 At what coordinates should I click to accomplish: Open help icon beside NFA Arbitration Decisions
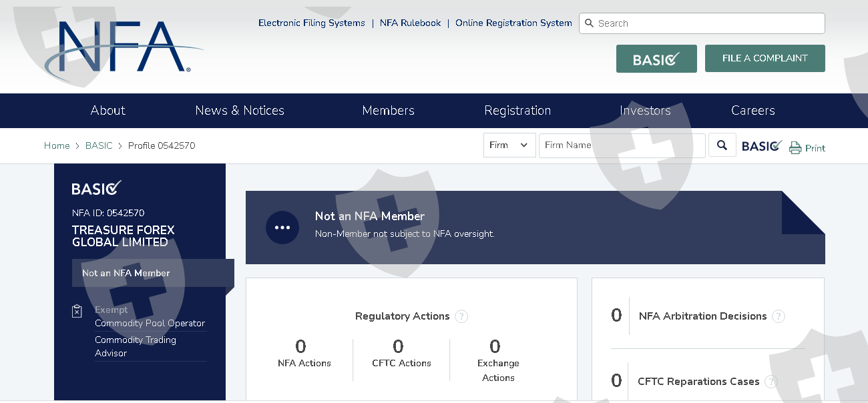coord(779,316)
